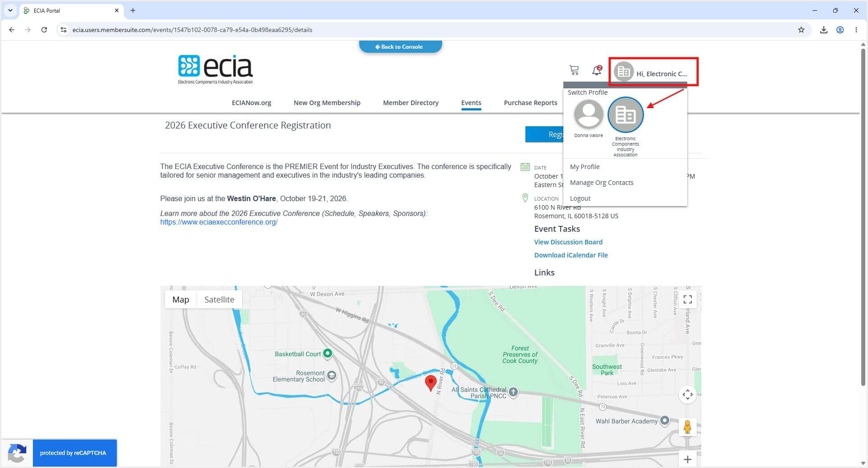Image resolution: width=868 pixels, height=468 pixels.
Task: Switch map to Map view
Action: click(181, 299)
